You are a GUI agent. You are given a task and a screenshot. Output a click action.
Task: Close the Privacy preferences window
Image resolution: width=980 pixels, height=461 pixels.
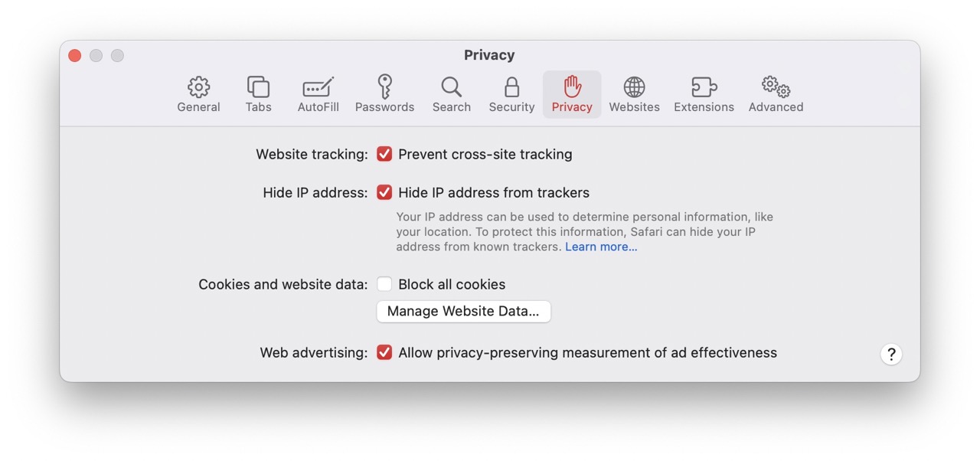point(74,56)
